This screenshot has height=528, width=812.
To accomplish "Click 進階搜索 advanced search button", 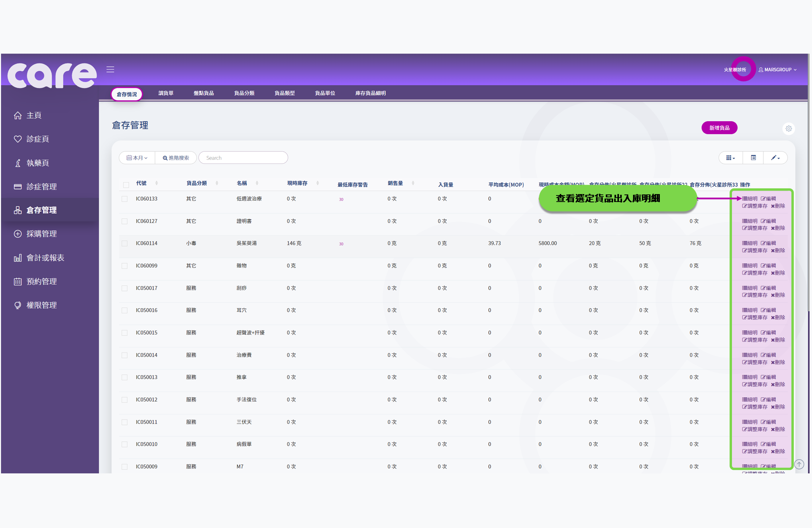I will tap(176, 158).
